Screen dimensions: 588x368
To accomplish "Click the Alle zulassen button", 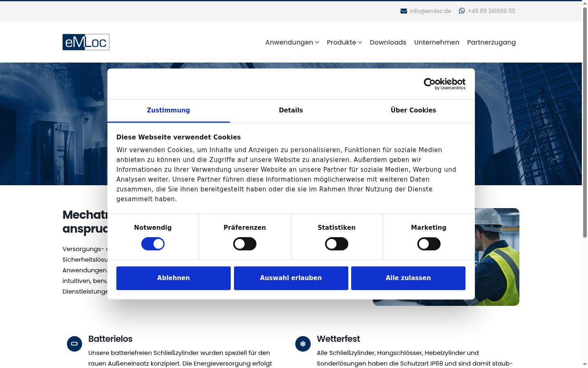I will point(408,278).
